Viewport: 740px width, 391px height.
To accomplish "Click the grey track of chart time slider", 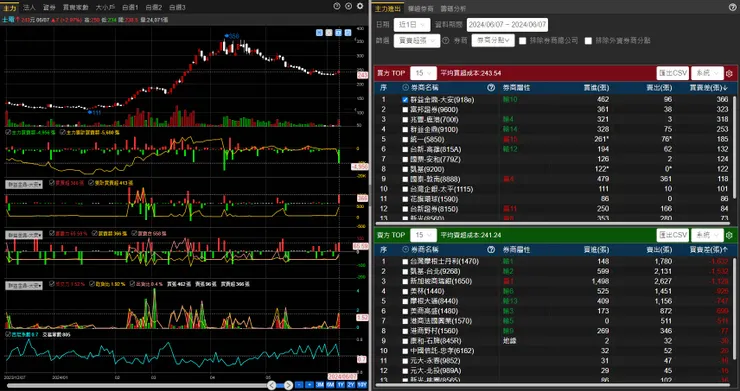I will click(x=137, y=385).
